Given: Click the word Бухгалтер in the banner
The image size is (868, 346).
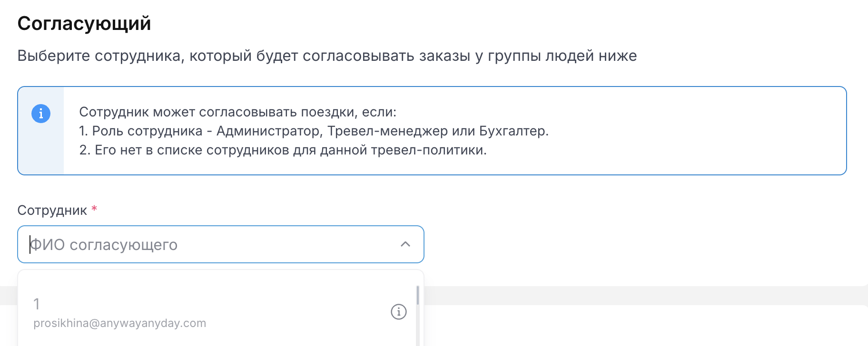Looking at the screenshot, I should click(x=513, y=131).
